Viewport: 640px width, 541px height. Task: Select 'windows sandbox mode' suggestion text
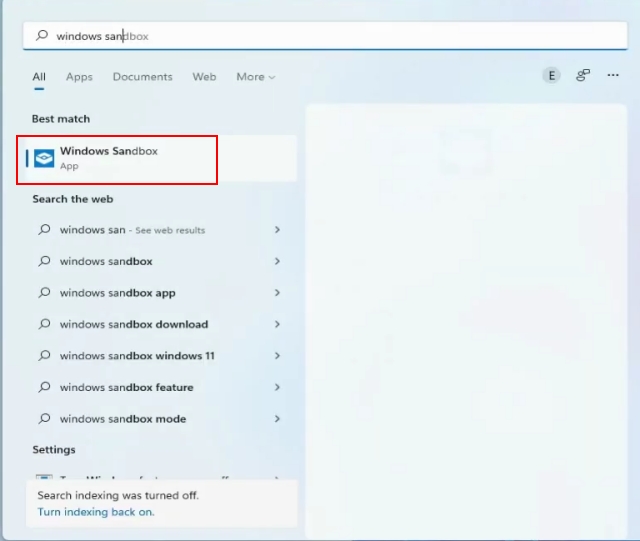coord(123,419)
